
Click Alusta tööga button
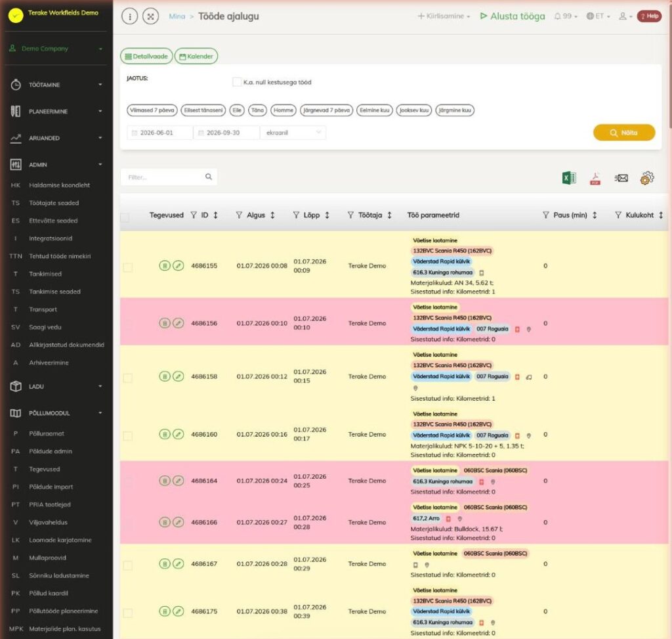click(x=513, y=16)
